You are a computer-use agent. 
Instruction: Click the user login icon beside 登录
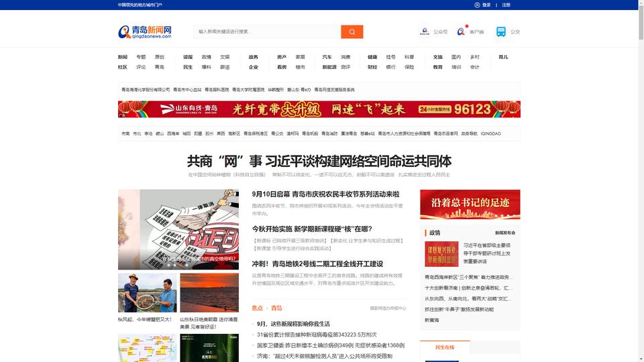click(477, 5)
